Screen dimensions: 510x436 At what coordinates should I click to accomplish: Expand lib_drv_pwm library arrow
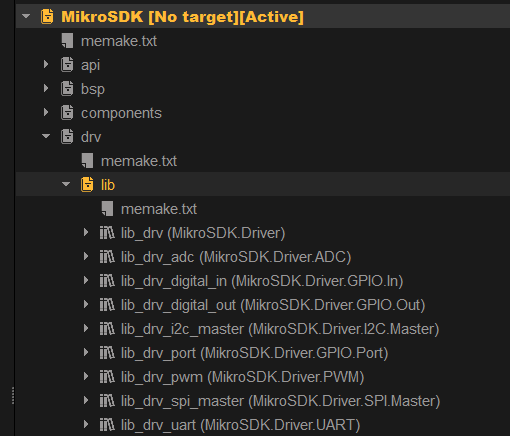[x=86, y=376]
